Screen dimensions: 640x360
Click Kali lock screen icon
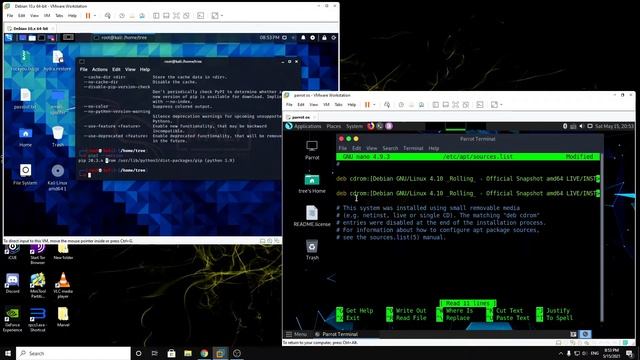[324, 38]
